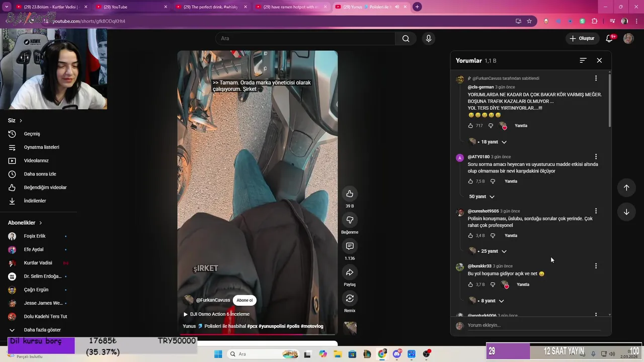The image size is (644, 362).
Task: Open the YouTube account avatar menu
Action: click(x=628, y=39)
